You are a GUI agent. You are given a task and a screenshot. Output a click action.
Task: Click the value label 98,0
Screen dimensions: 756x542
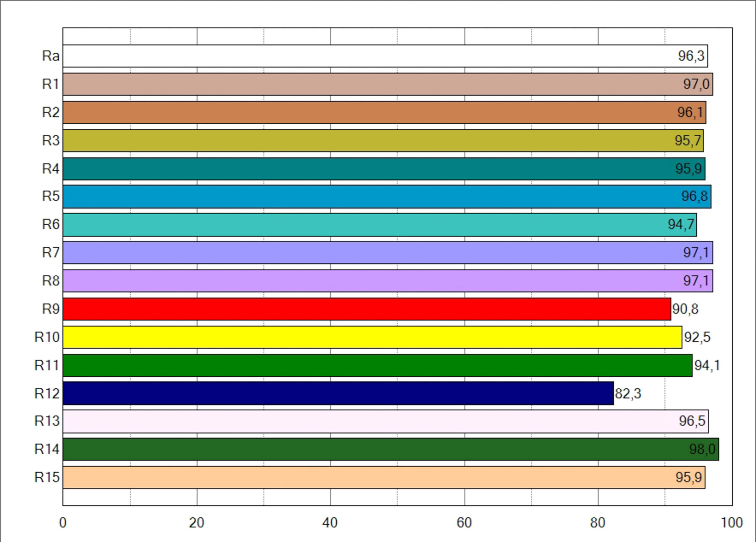pyautogui.click(x=702, y=450)
